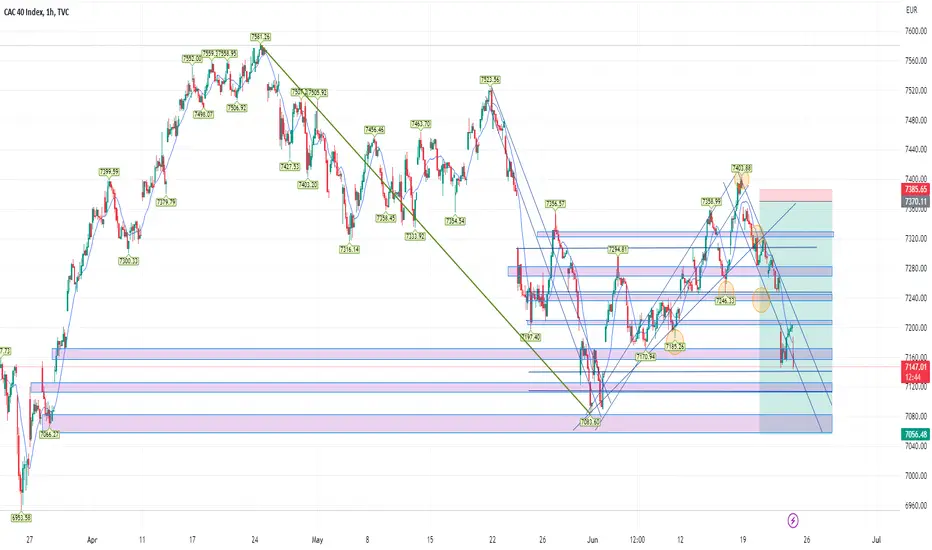Select the red stop-loss zone of short position

click(x=795, y=195)
